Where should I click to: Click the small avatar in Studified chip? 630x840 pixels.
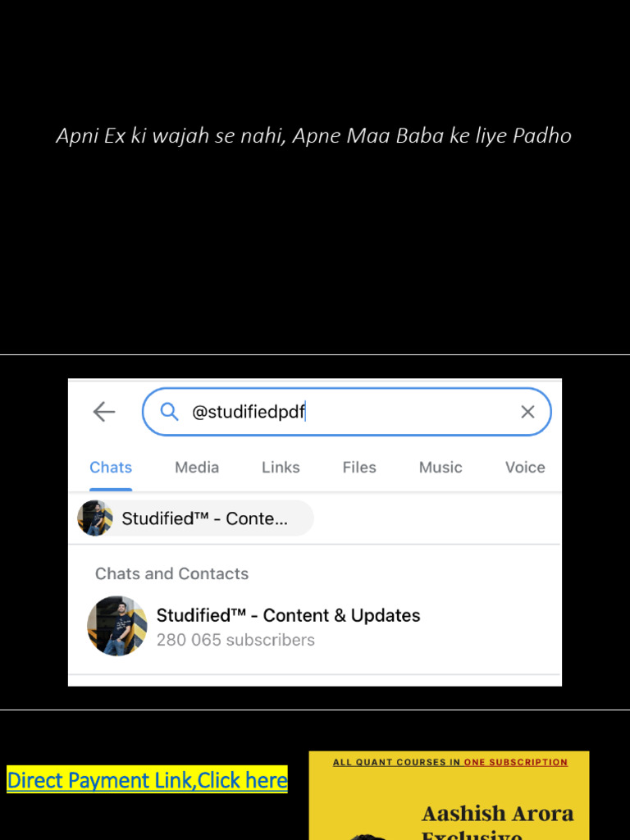click(x=95, y=518)
